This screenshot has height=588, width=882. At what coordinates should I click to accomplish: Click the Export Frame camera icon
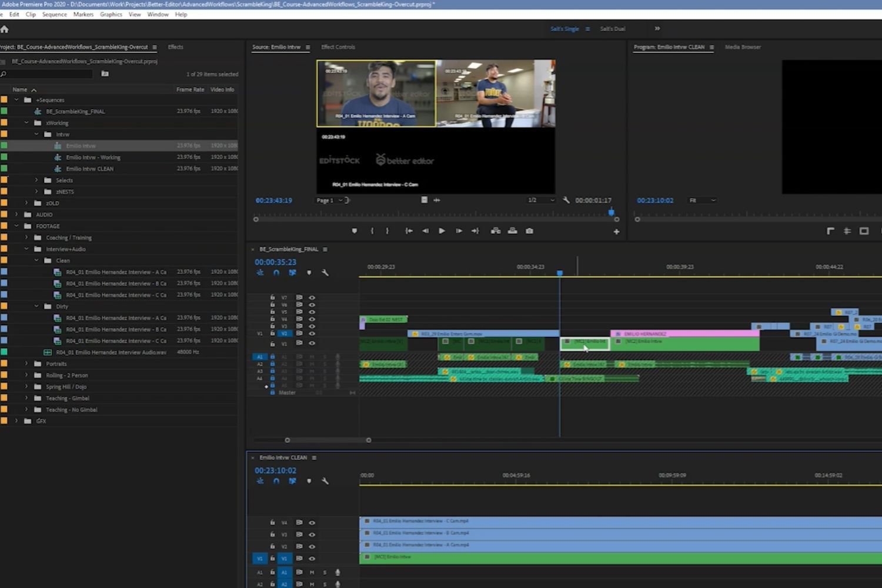(x=529, y=230)
